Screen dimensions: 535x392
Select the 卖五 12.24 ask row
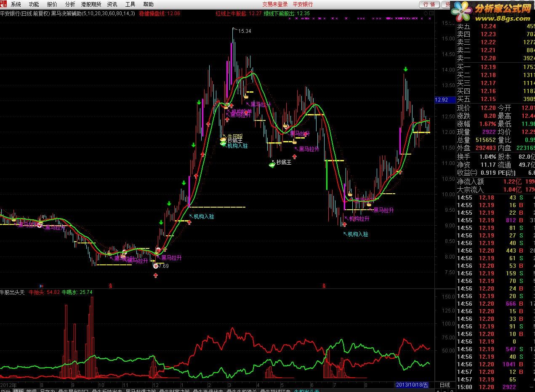pyautogui.click(x=496, y=26)
